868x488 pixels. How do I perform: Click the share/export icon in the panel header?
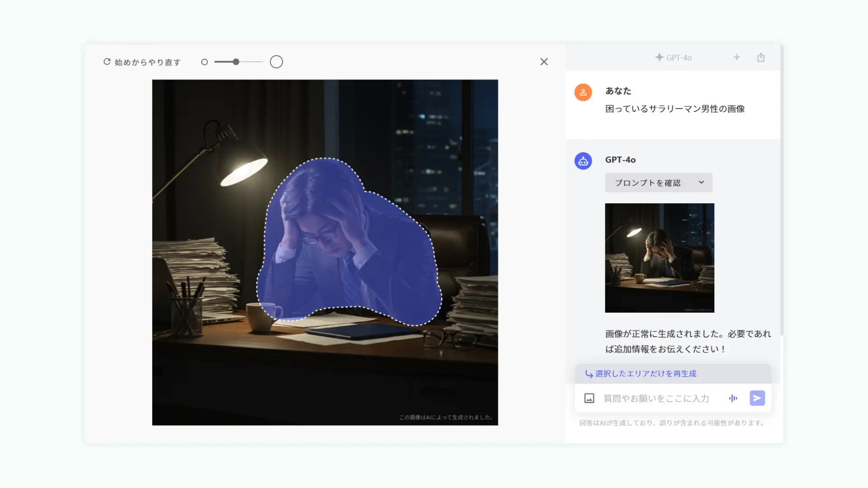point(761,57)
